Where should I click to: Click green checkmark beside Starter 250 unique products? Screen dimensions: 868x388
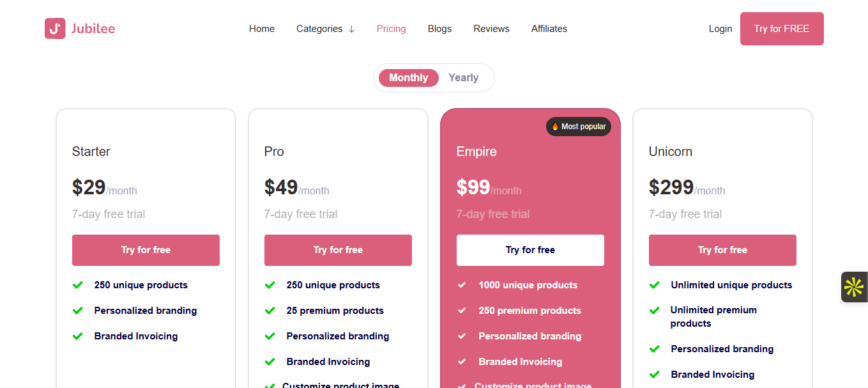pos(78,285)
